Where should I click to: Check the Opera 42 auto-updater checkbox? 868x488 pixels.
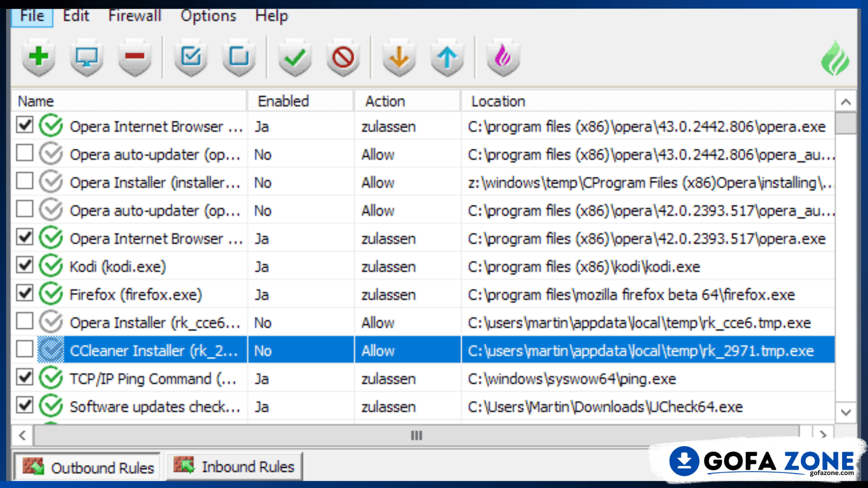pyautogui.click(x=24, y=209)
